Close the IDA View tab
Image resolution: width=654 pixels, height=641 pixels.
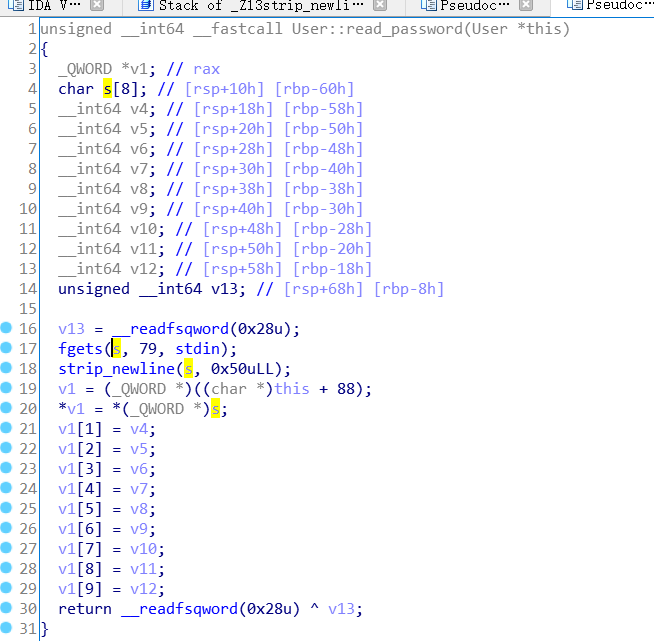97,5
